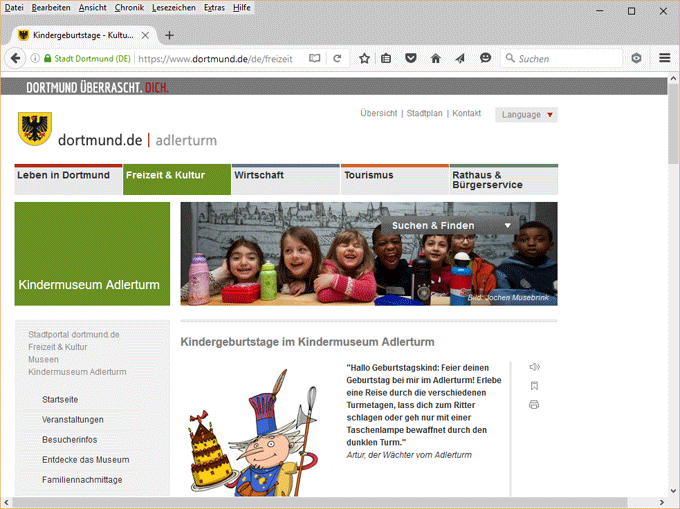Open a new tab with plus button
This screenshot has width=680, height=509.
click(x=169, y=35)
